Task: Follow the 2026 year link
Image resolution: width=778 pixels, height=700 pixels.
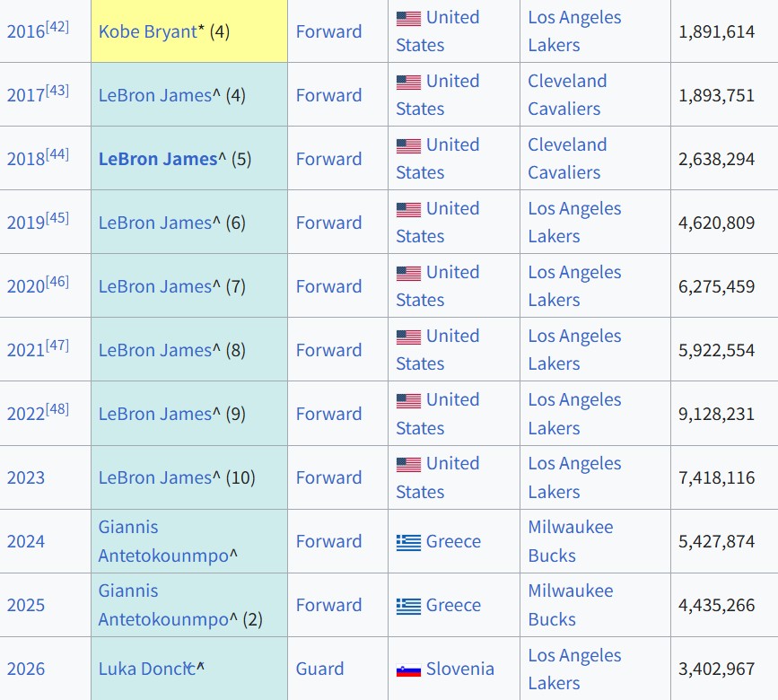Action: click(26, 669)
